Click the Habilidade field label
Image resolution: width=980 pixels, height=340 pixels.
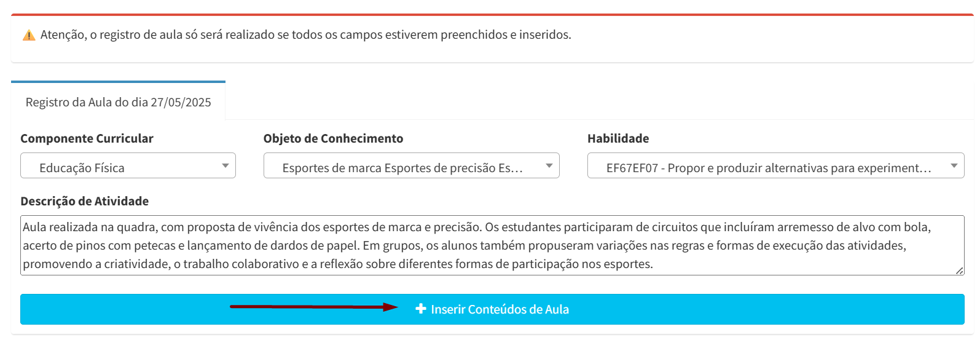point(618,138)
